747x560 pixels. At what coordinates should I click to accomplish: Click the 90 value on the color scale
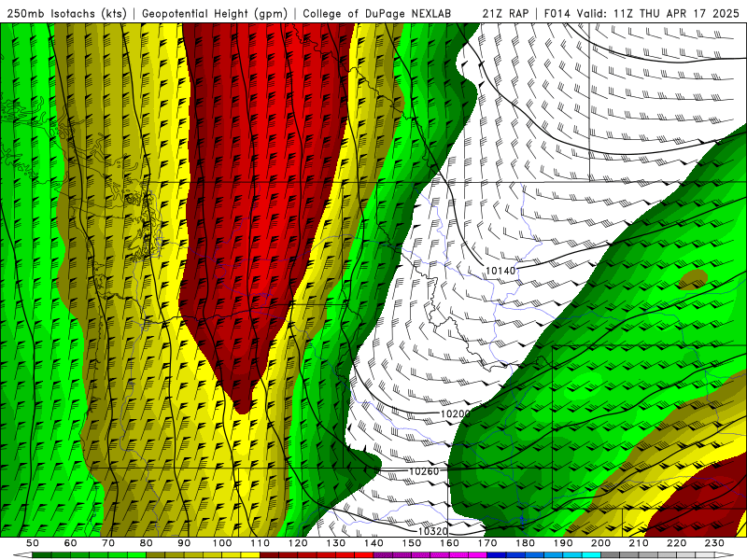click(x=184, y=543)
